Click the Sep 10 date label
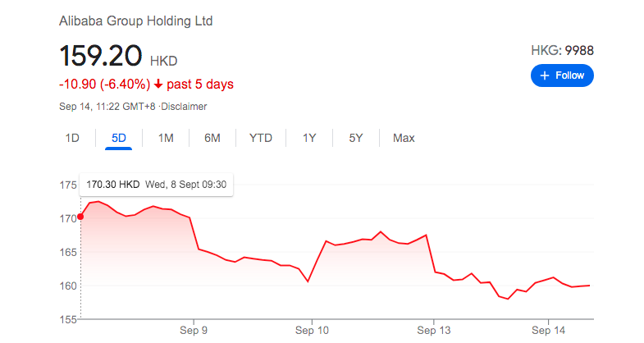This screenshot has width=644, height=343. 312,329
